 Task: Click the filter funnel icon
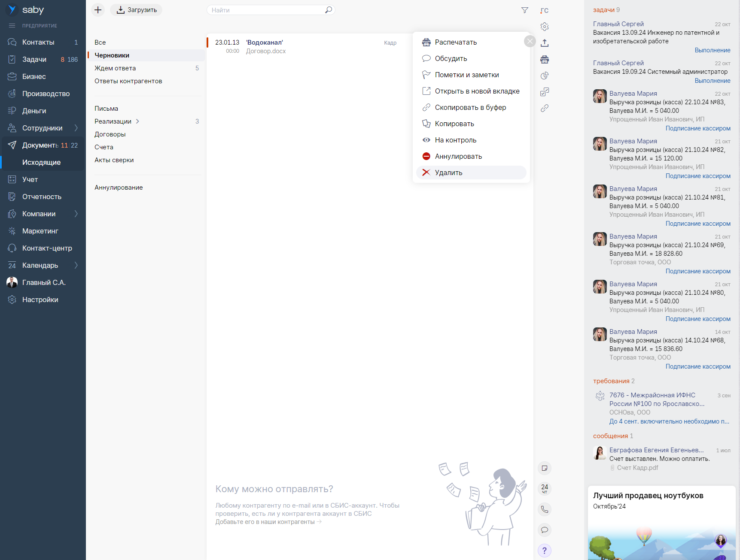click(x=524, y=10)
